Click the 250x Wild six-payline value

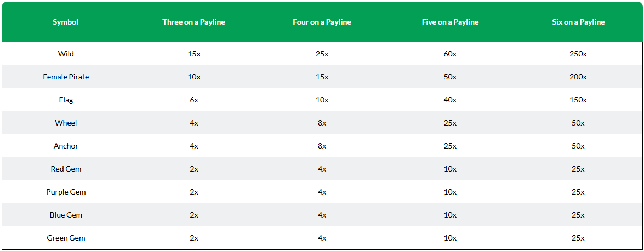[x=578, y=54]
